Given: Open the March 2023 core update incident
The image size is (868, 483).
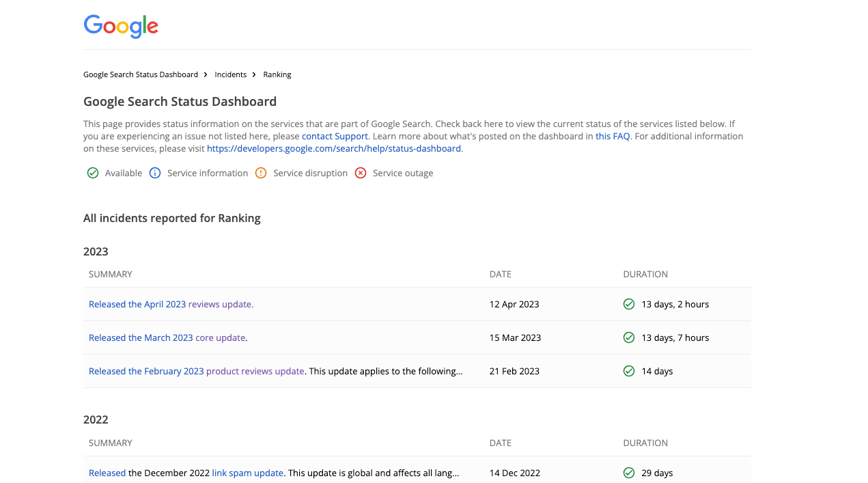Looking at the screenshot, I should click(167, 337).
